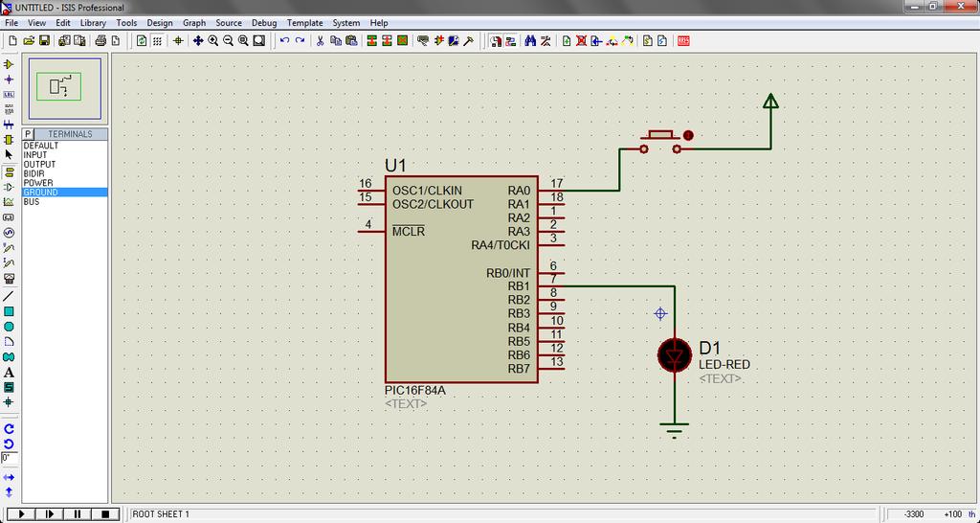This screenshot has height=523, width=980.
Task: Zoom in on the schematic
Action: click(x=213, y=40)
